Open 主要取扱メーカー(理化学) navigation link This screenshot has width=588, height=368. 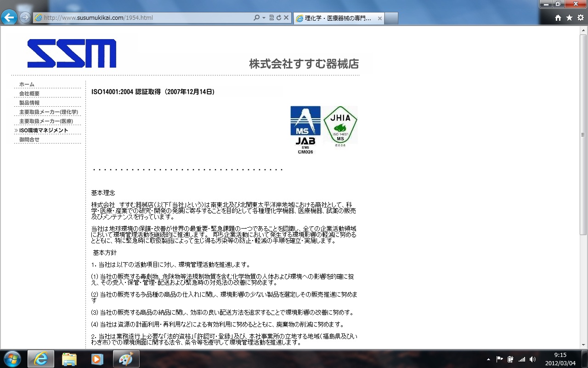(x=49, y=112)
